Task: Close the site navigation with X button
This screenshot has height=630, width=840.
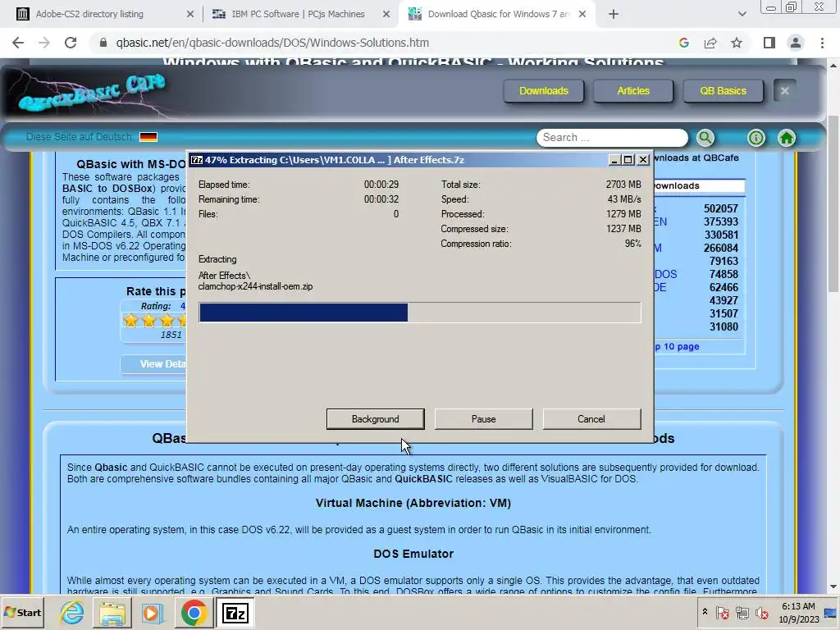Action: [784, 90]
